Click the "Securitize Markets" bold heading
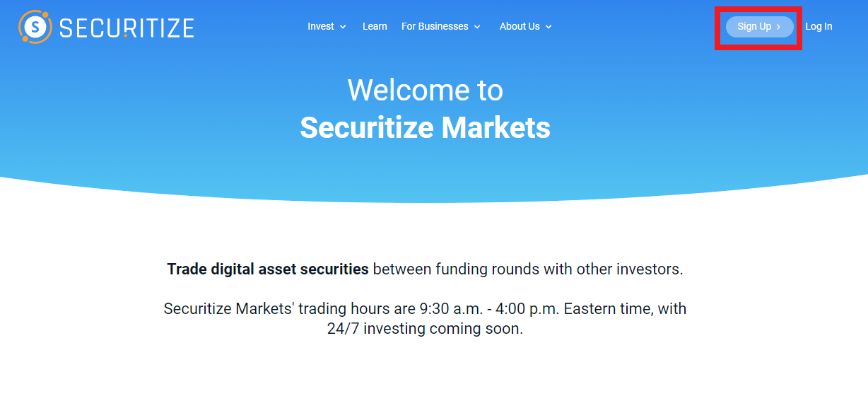Viewport: 868px width, 401px height. coord(425,128)
